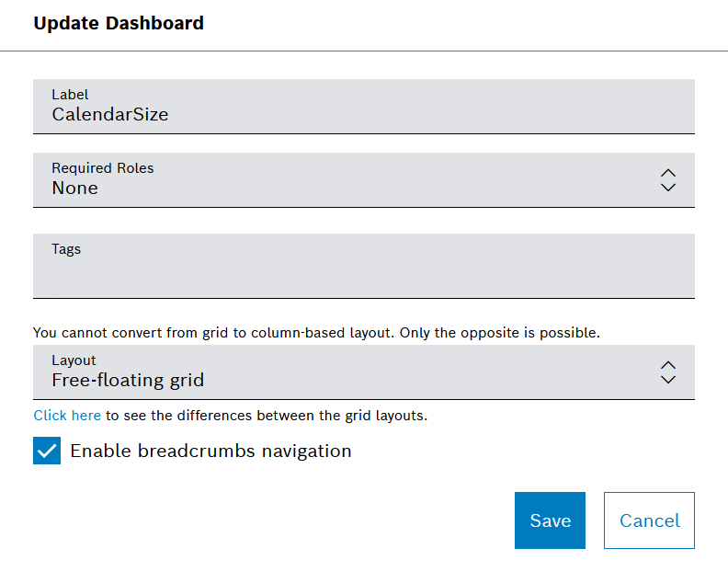
Task: Open the Required Roles dropdown
Action: tap(363, 179)
